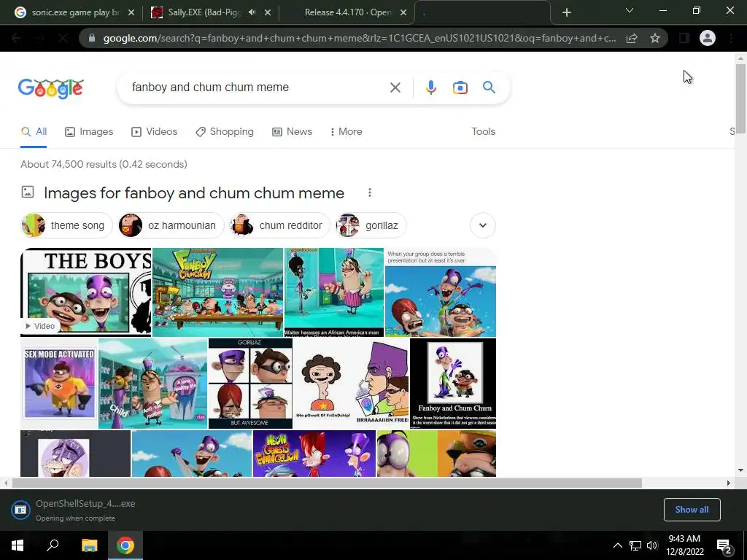Click the Google holiday logo
This screenshot has width=747, height=560.
tap(51, 88)
